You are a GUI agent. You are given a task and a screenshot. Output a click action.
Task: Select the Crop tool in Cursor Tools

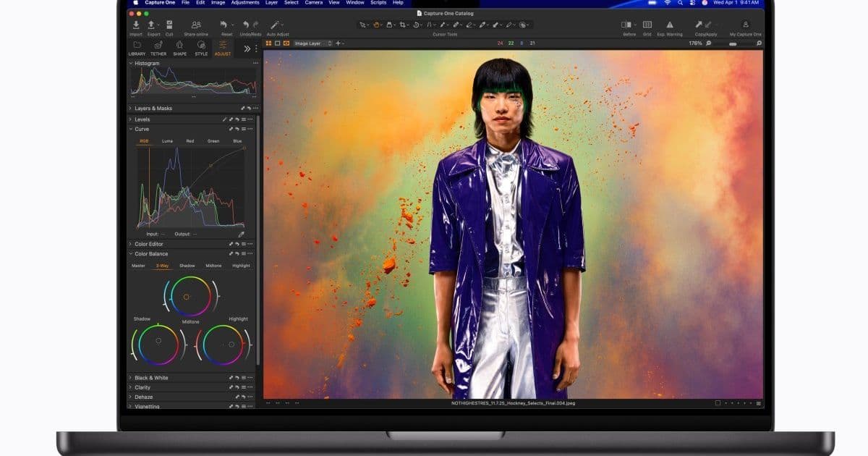[x=402, y=24]
